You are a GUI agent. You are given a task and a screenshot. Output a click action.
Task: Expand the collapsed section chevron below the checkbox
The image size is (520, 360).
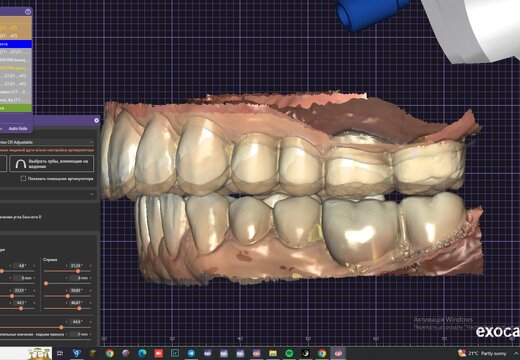pos(92,194)
